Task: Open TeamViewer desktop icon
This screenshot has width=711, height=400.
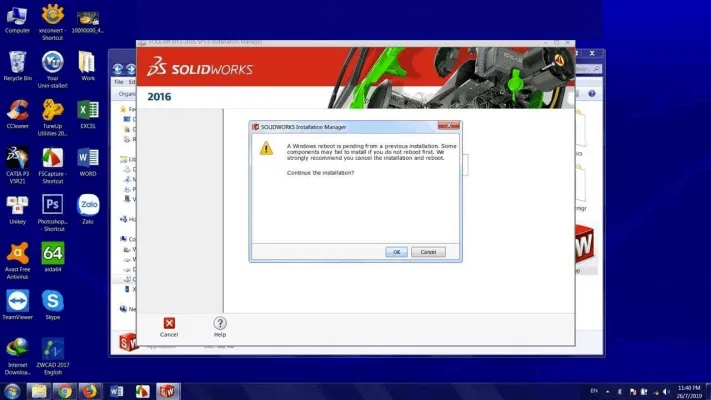Action: pos(17,305)
